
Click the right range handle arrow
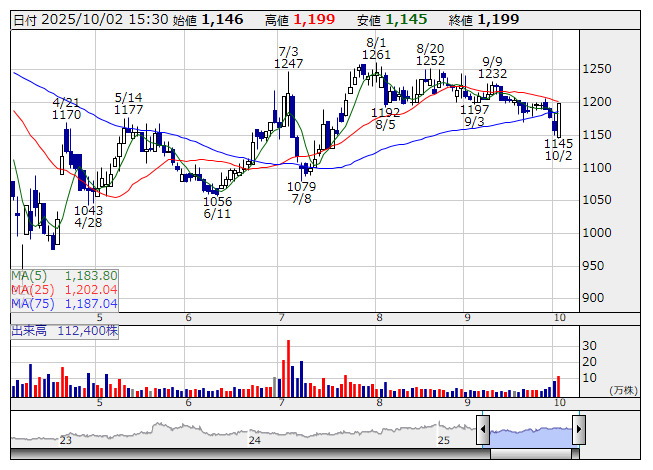pyautogui.click(x=579, y=429)
